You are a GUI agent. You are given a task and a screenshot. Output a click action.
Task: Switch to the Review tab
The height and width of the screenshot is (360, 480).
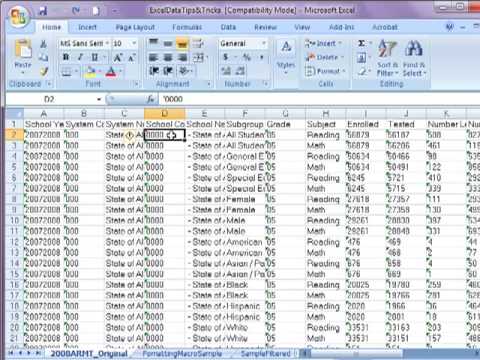click(x=265, y=27)
